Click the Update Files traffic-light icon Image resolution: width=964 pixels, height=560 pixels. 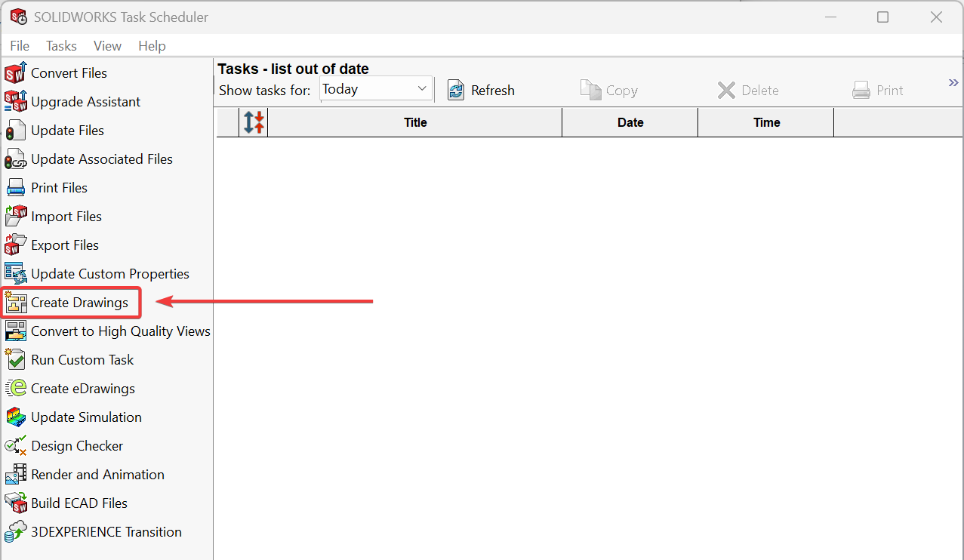coord(15,131)
